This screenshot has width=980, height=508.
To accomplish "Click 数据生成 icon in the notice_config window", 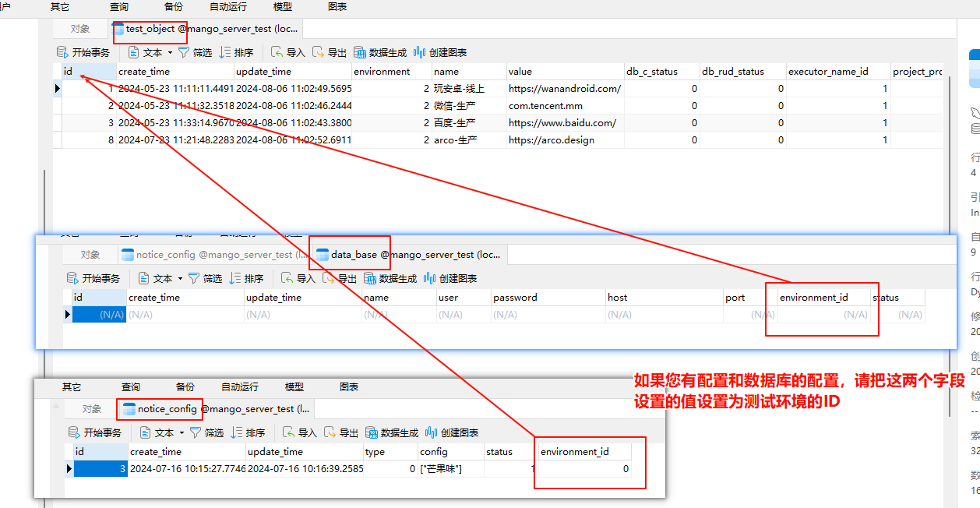I will [x=372, y=432].
